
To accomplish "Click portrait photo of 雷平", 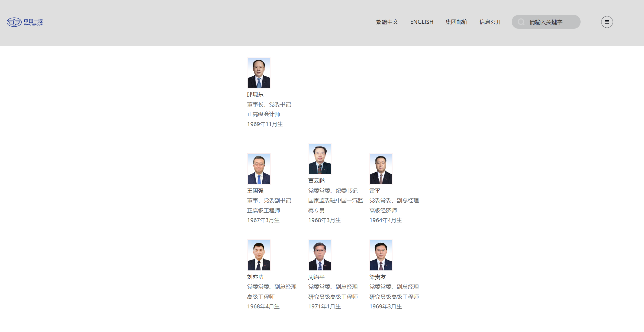I will tap(381, 169).
